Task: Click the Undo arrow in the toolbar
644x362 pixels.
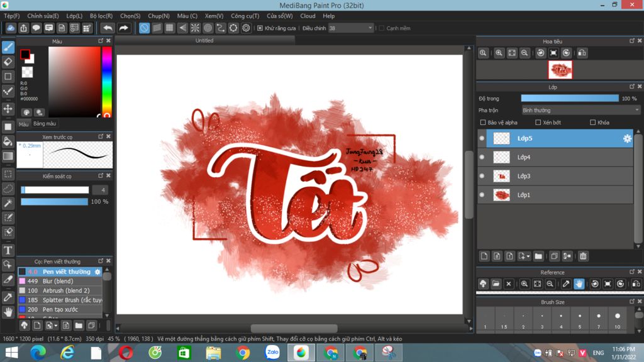Action: 108,28
